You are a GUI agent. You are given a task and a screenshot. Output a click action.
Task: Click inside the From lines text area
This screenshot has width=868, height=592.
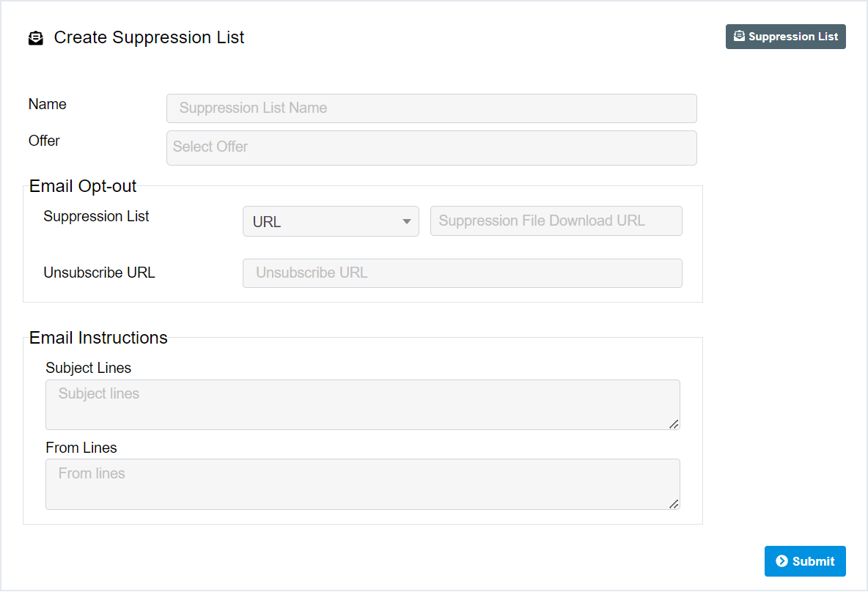[x=362, y=484]
